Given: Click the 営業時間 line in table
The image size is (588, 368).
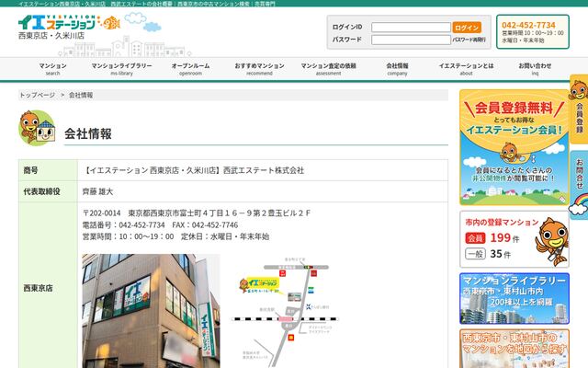Looking at the screenshot, I should pos(175,236).
